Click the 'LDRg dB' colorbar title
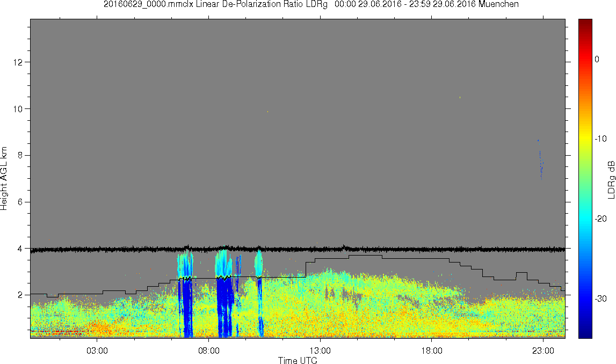The height and width of the screenshot is (364, 616). [x=611, y=179]
